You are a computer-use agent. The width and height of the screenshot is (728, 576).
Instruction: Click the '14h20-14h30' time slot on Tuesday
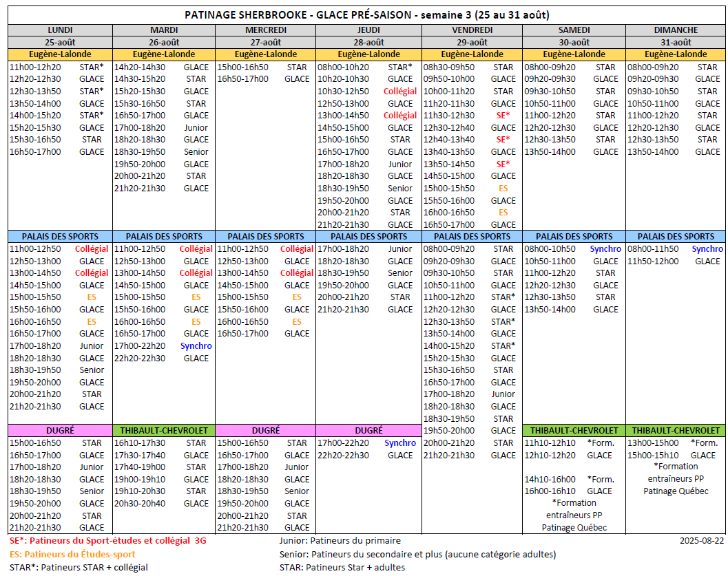(140, 67)
